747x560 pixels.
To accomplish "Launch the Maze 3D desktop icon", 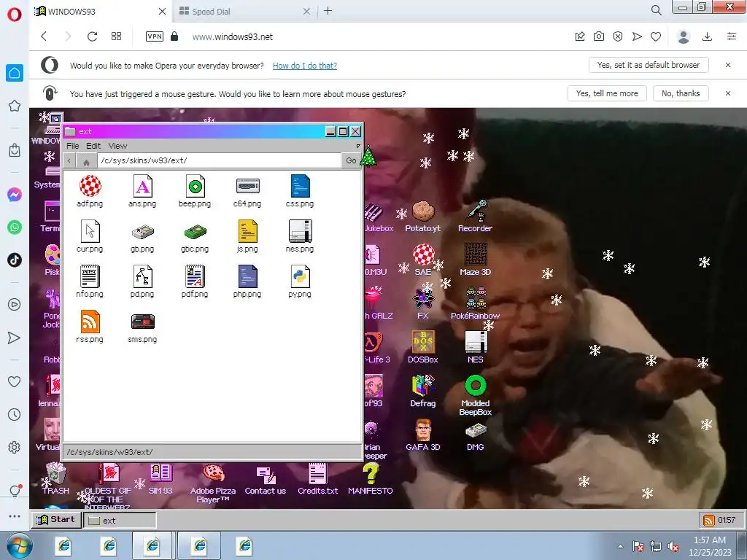I will (475, 254).
